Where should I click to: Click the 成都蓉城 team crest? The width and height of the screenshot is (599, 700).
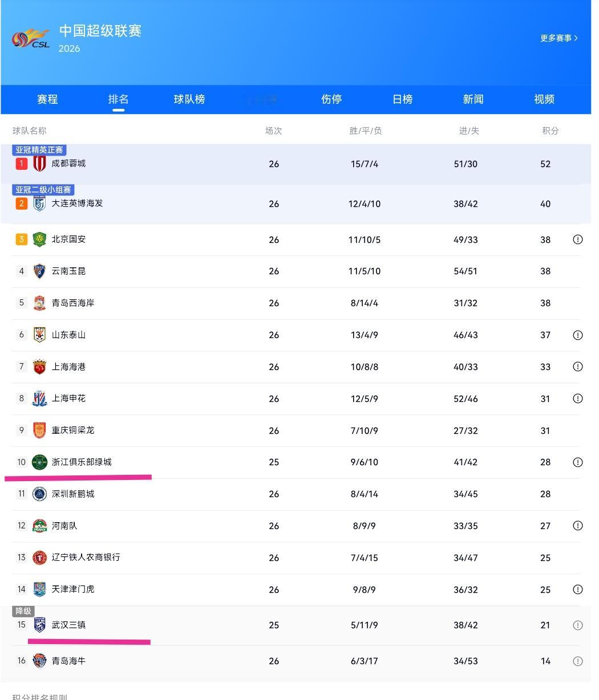click(x=39, y=164)
